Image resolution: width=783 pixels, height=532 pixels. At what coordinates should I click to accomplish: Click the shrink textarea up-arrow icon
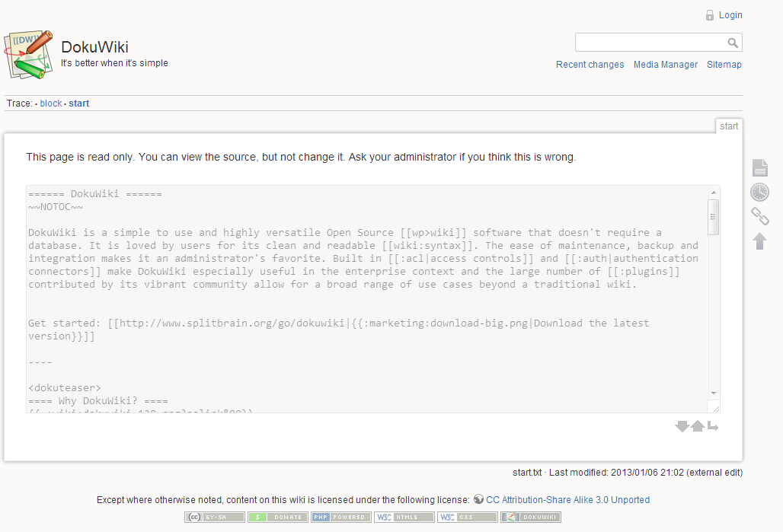click(698, 426)
